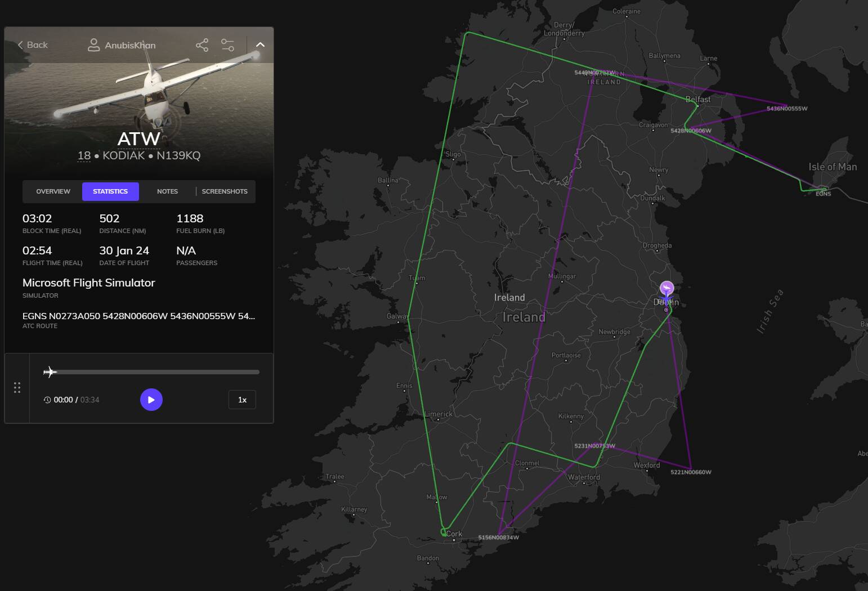Collapse the flight panel with chevron up
Viewport: 868px width, 591px height.
260,45
